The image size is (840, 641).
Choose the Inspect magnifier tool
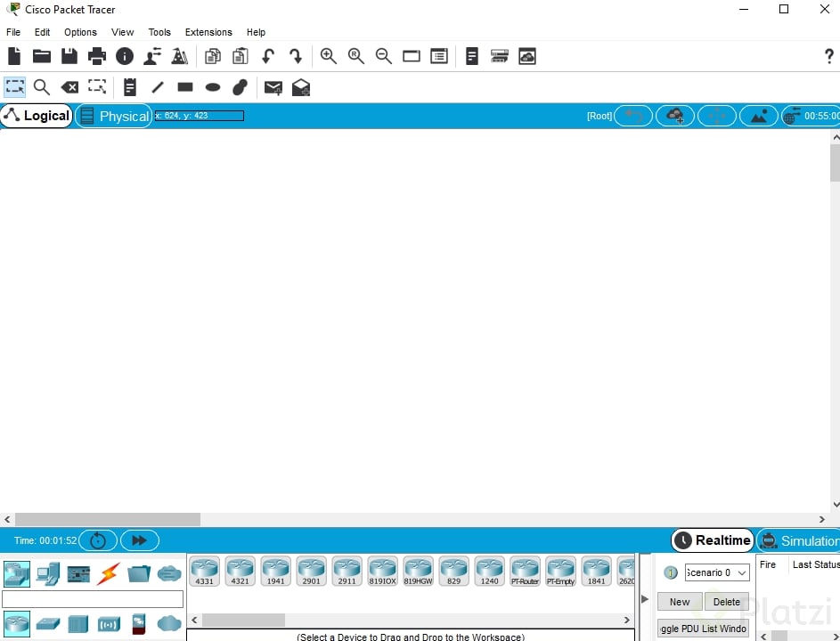[x=42, y=86]
